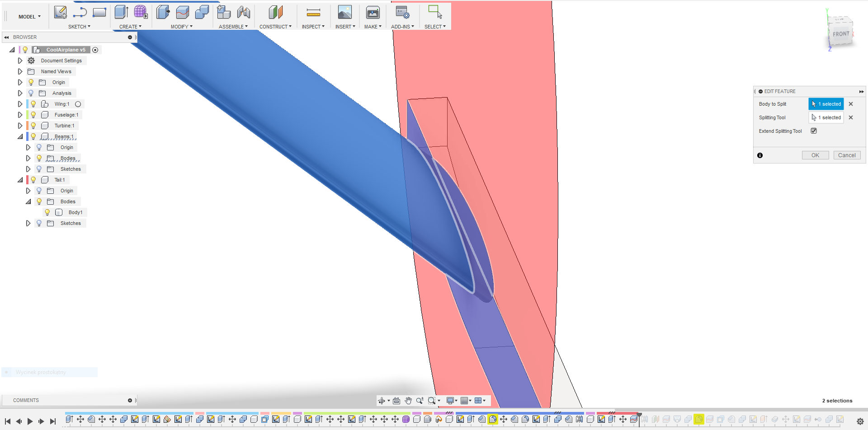
Task: Click Splitting Tool selection button
Action: [x=826, y=117]
